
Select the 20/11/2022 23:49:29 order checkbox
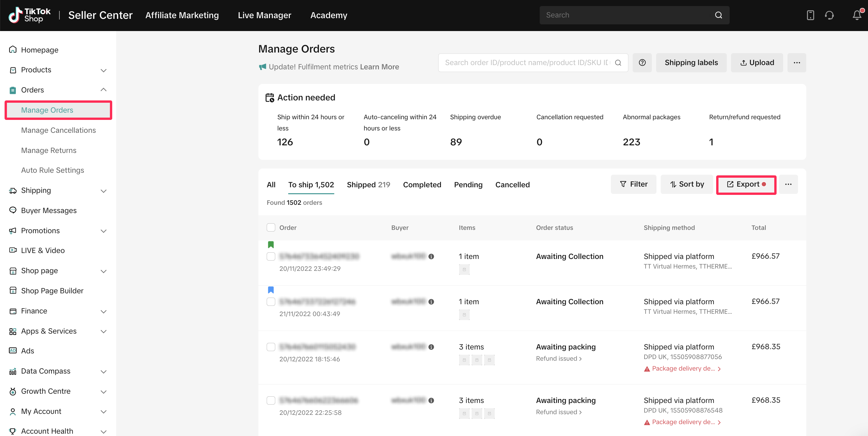click(x=271, y=257)
